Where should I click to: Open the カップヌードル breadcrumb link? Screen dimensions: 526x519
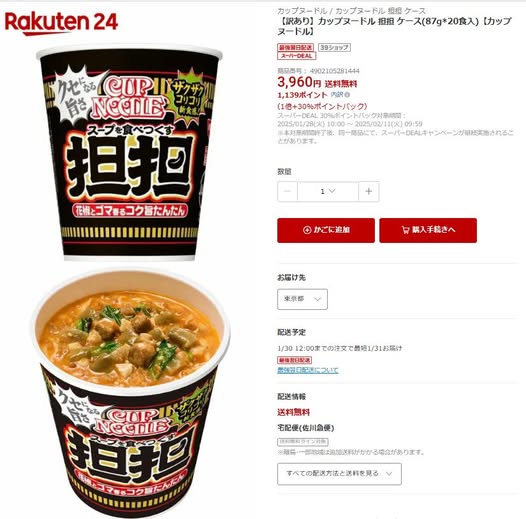point(302,11)
